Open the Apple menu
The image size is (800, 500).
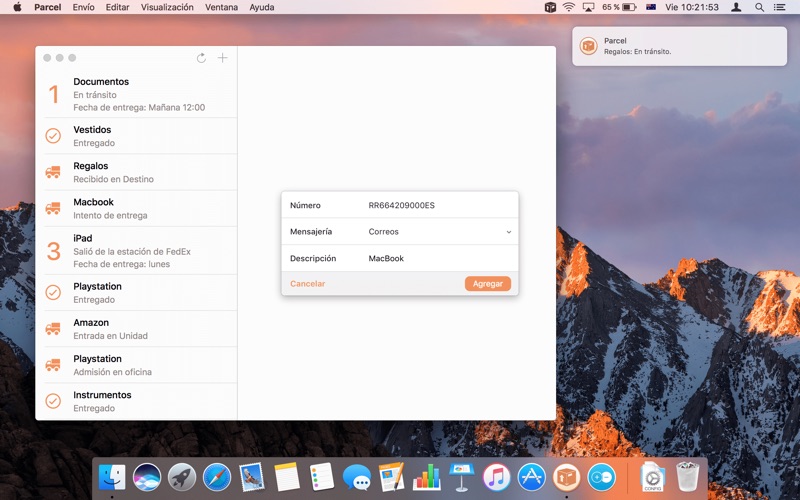click(x=17, y=7)
